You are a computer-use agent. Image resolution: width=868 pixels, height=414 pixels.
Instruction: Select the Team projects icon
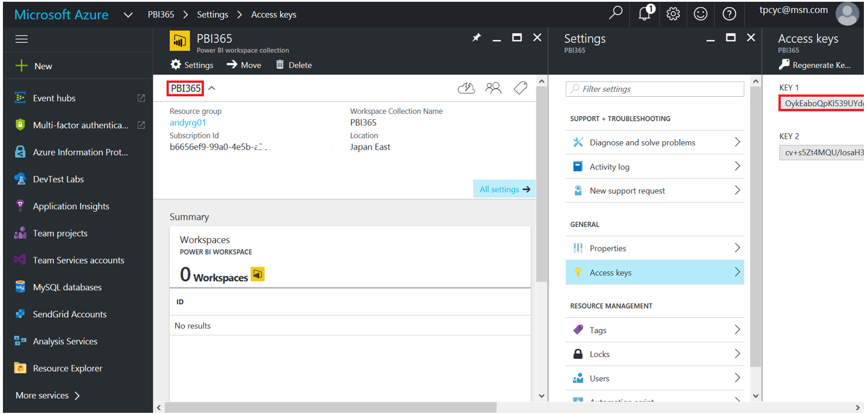coord(20,233)
